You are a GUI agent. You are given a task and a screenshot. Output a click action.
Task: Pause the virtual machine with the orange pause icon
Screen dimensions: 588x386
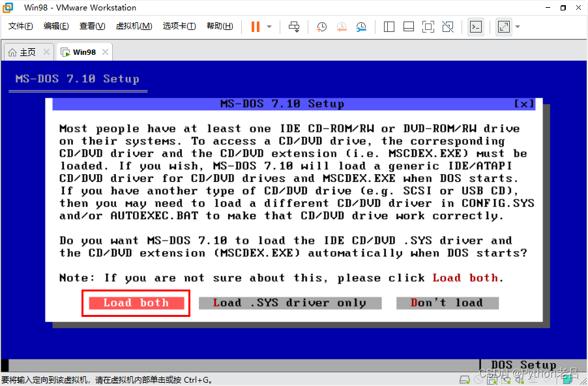256,27
